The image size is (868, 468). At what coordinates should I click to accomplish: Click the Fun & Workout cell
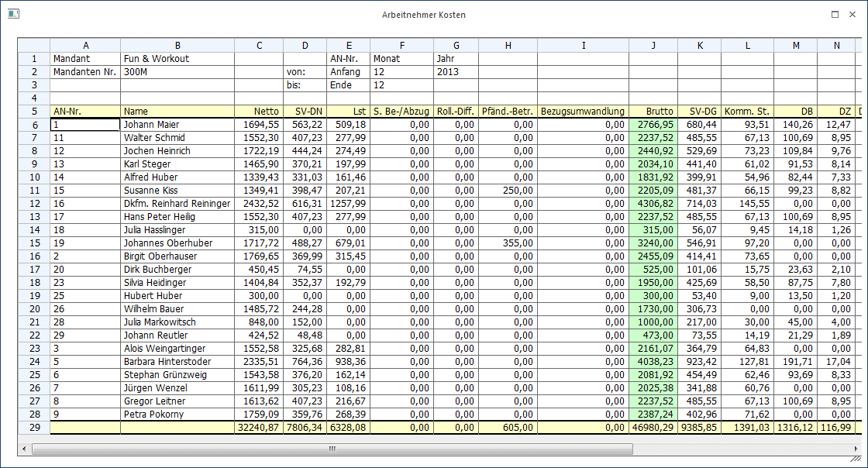177,59
